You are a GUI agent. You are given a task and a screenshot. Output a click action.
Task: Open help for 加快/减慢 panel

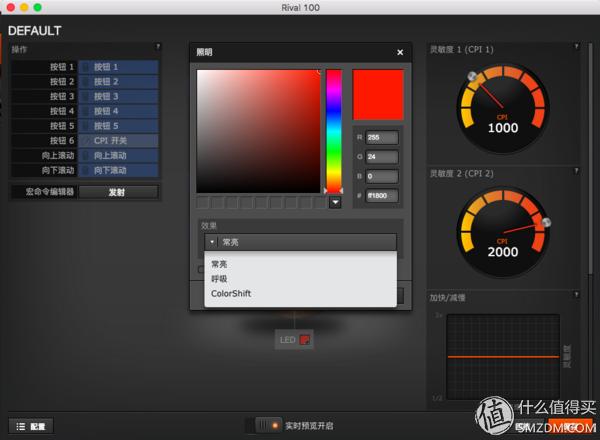[x=576, y=295]
